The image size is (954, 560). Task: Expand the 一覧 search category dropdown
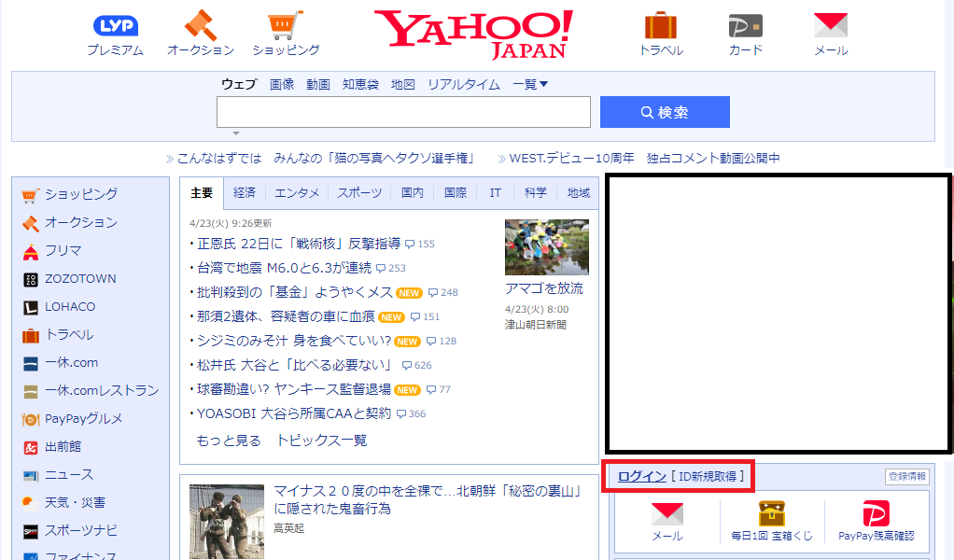point(530,85)
